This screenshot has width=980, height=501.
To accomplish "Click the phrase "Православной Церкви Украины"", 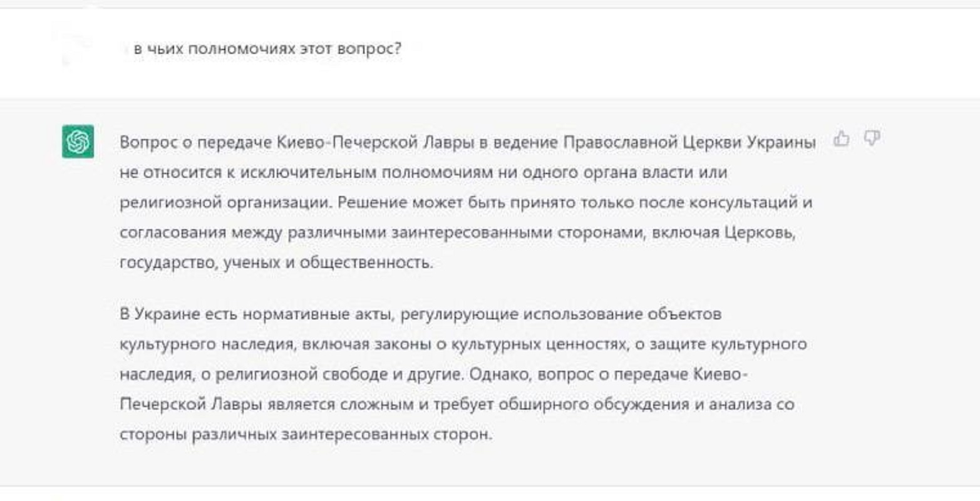I will tap(689, 142).
